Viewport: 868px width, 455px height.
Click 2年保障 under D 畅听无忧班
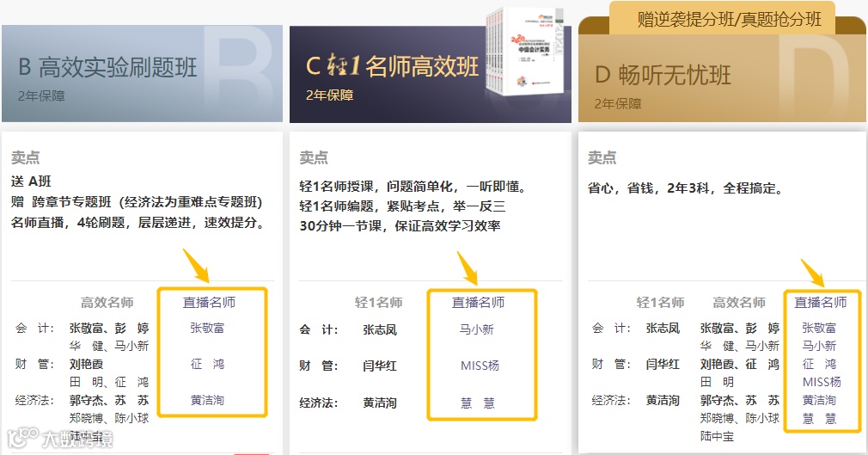(618, 103)
